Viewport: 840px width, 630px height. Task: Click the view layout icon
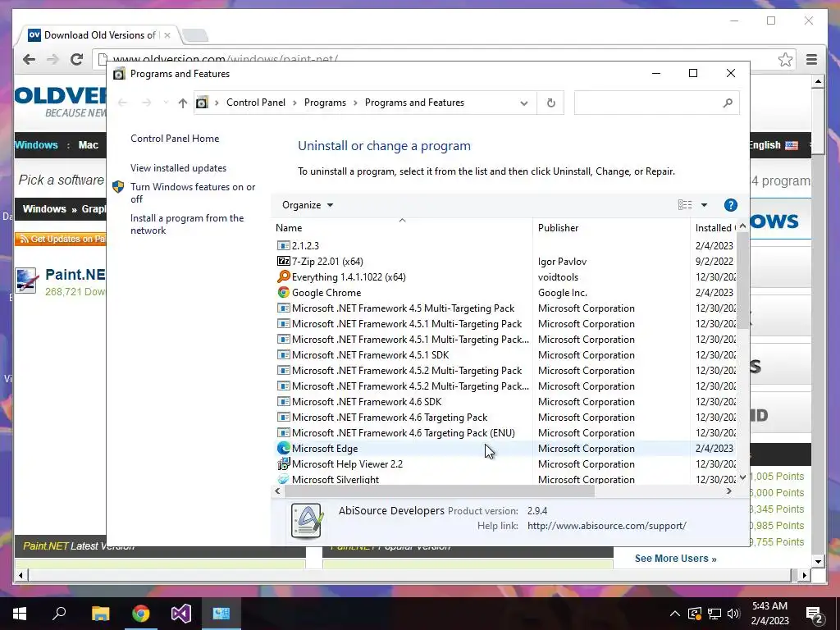point(685,205)
